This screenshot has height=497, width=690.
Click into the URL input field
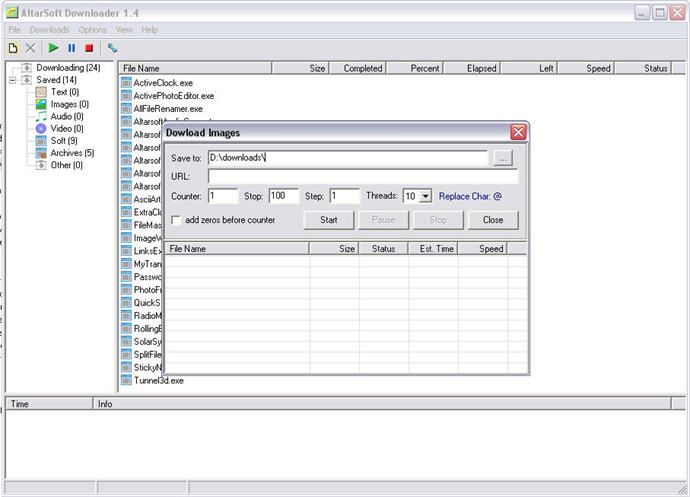[x=362, y=177]
